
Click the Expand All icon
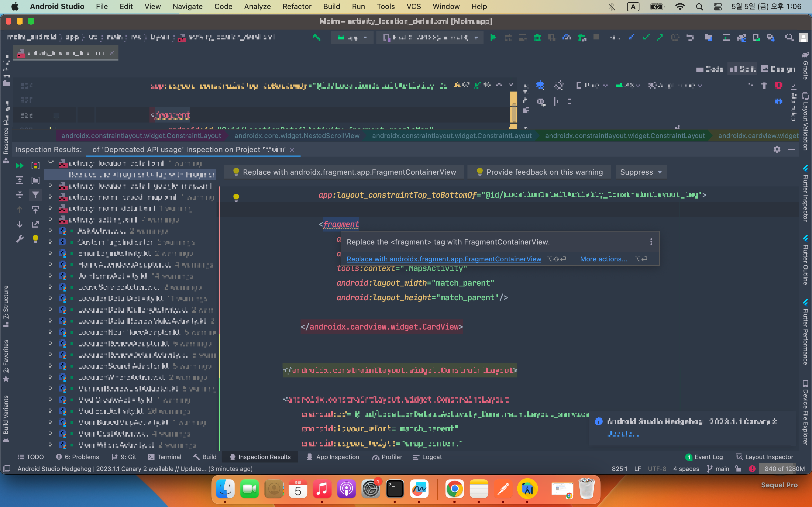(x=19, y=180)
